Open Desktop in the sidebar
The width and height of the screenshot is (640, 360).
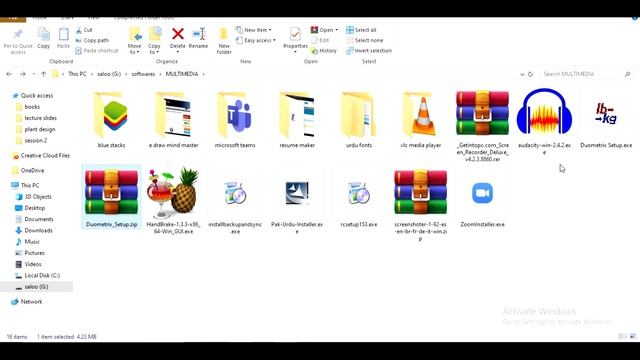click(x=30, y=208)
